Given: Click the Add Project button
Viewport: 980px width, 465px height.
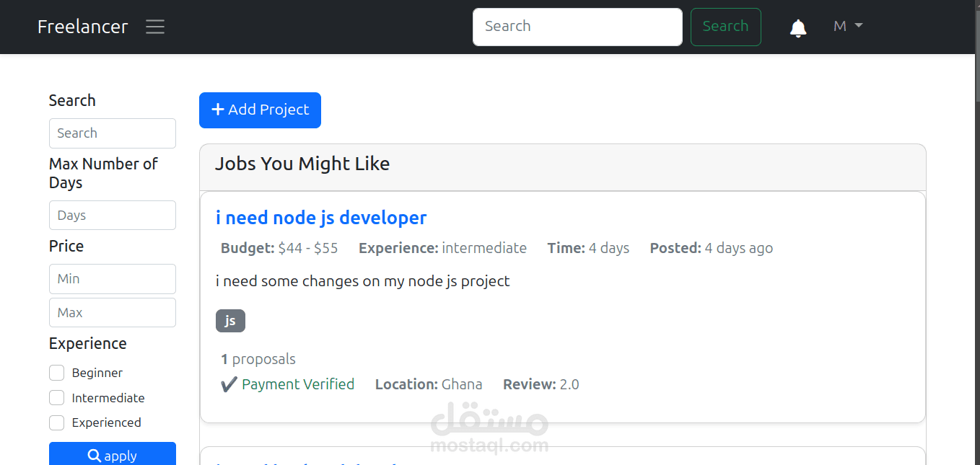Looking at the screenshot, I should point(260,110).
